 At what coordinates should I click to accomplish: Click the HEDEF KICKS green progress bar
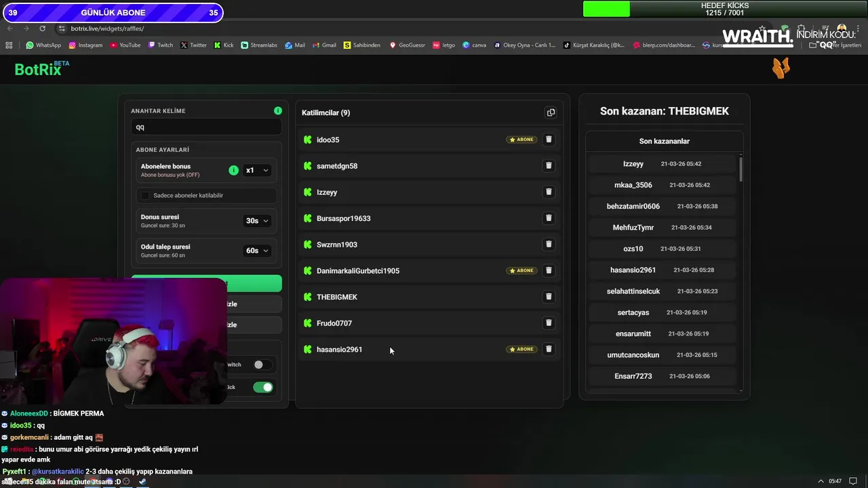[x=606, y=9]
